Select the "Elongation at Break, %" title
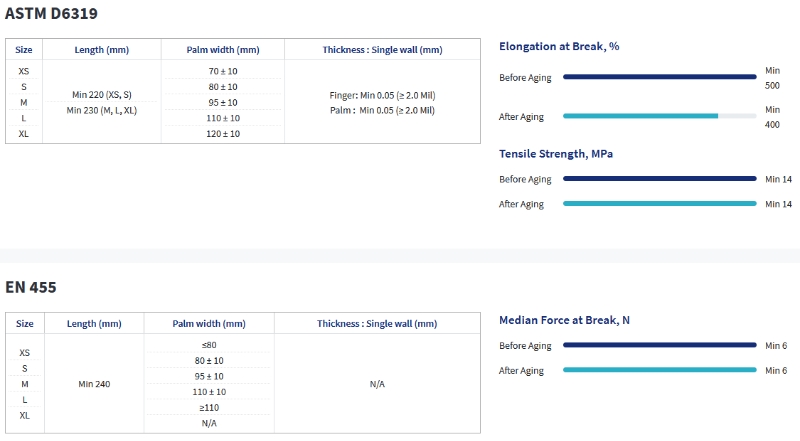The image size is (800, 441). [559, 46]
